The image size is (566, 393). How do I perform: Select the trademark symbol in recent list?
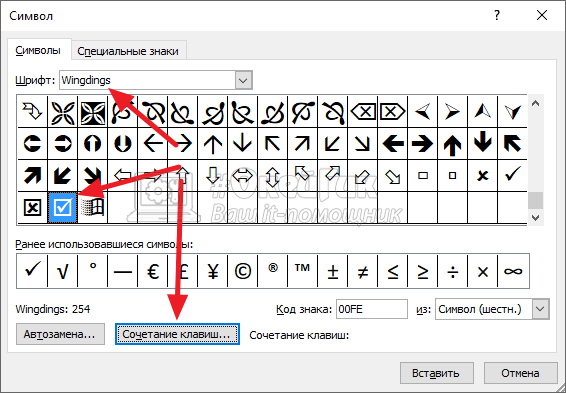[302, 271]
